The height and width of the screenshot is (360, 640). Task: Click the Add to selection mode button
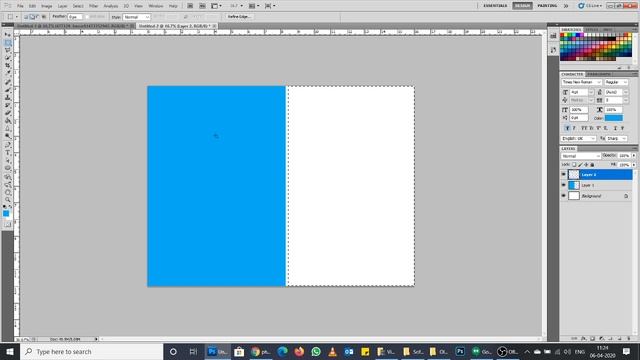point(32,17)
